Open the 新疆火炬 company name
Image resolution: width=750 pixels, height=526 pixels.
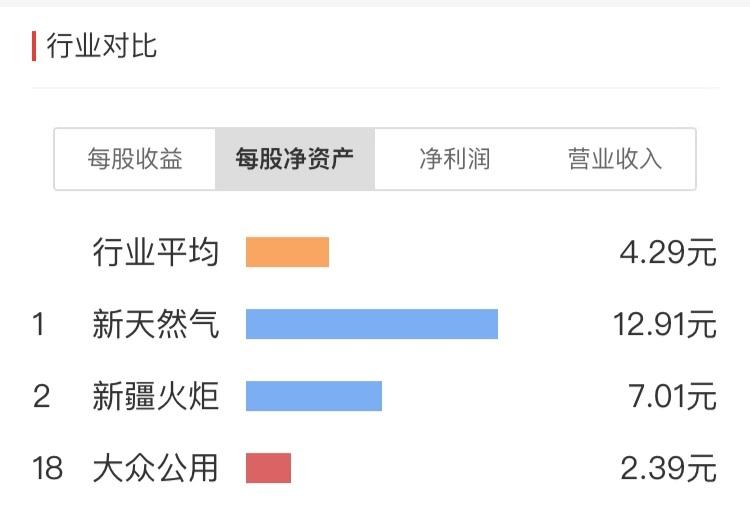pyautogui.click(x=155, y=396)
